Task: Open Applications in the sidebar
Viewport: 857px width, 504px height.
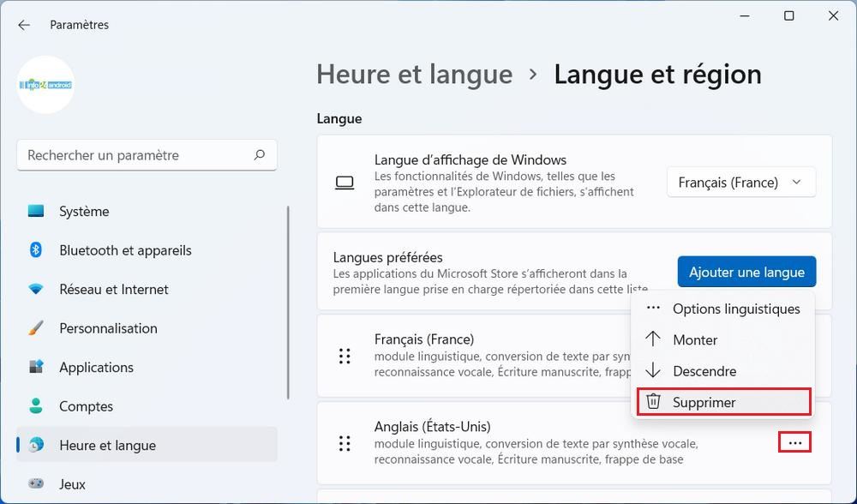Action: coord(96,368)
